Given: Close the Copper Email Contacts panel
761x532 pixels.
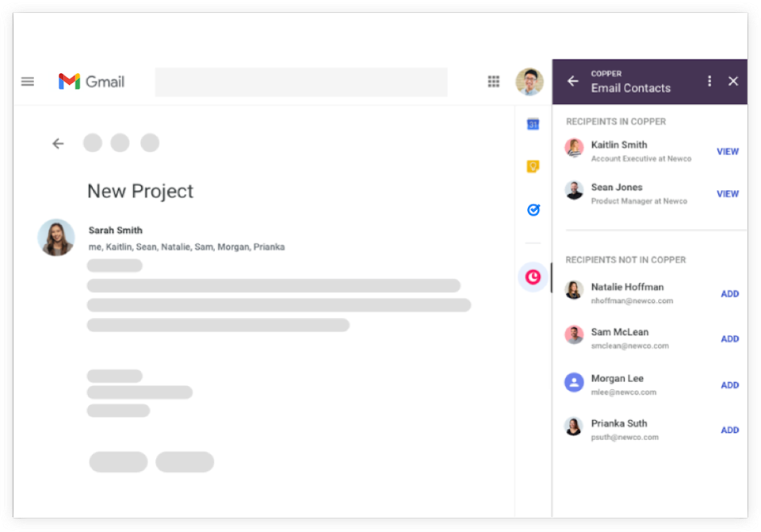Looking at the screenshot, I should pos(733,81).
